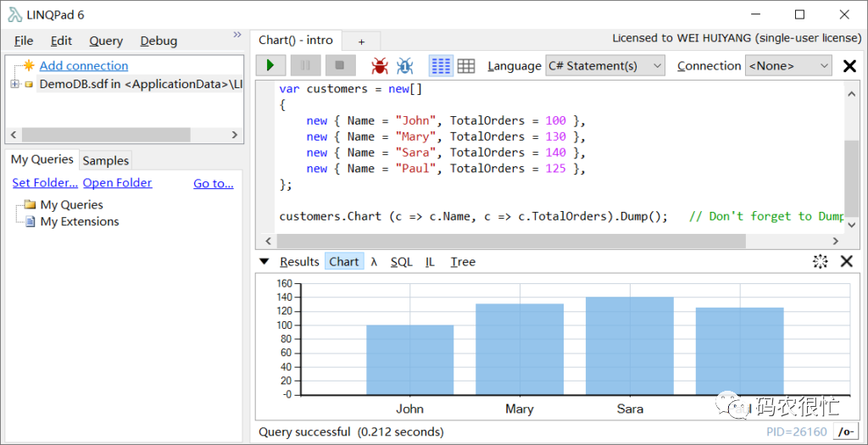868x445 pixels.
Task: Click the Open Folder link
Action: tap(117, 183)
